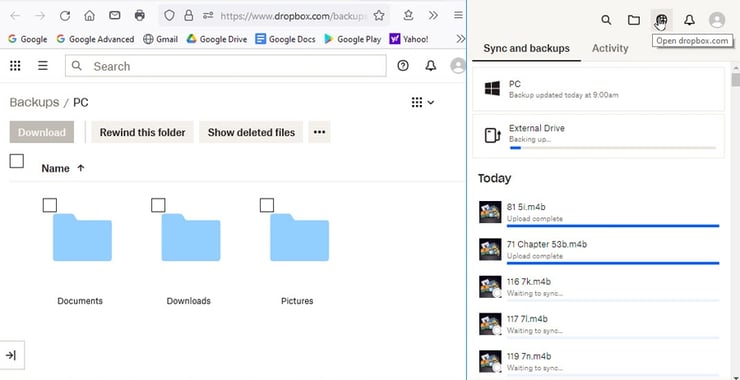Open Google Play bookmark
The image size is (740, 380).
click(353, 39)
